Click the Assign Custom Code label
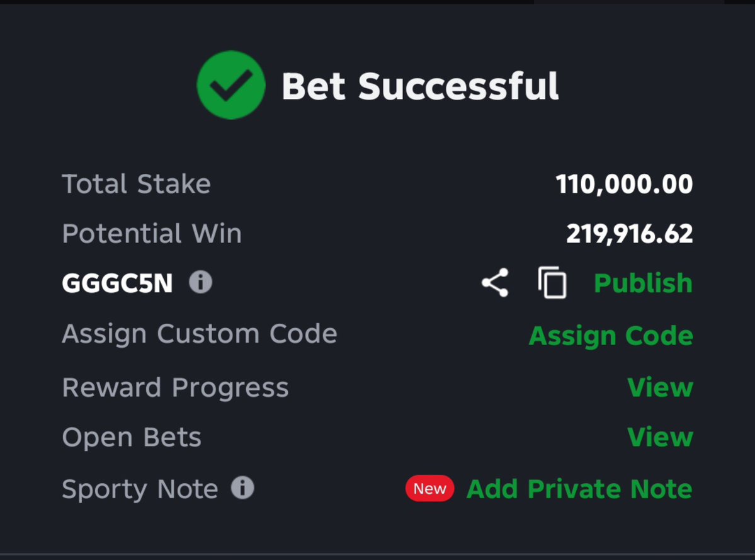755x560 pixels. pos(200,334)
